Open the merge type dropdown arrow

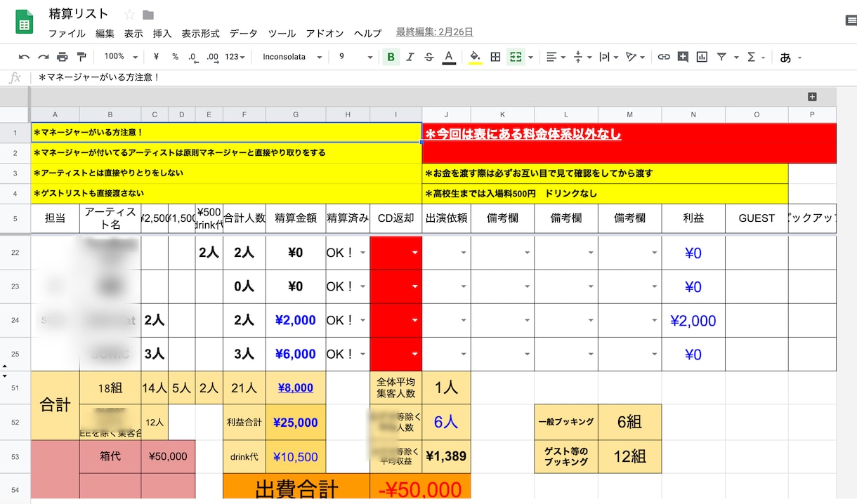530,57
